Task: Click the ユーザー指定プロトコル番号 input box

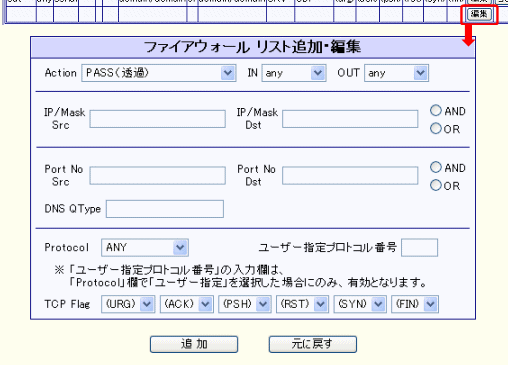Action: pos(419,247)
